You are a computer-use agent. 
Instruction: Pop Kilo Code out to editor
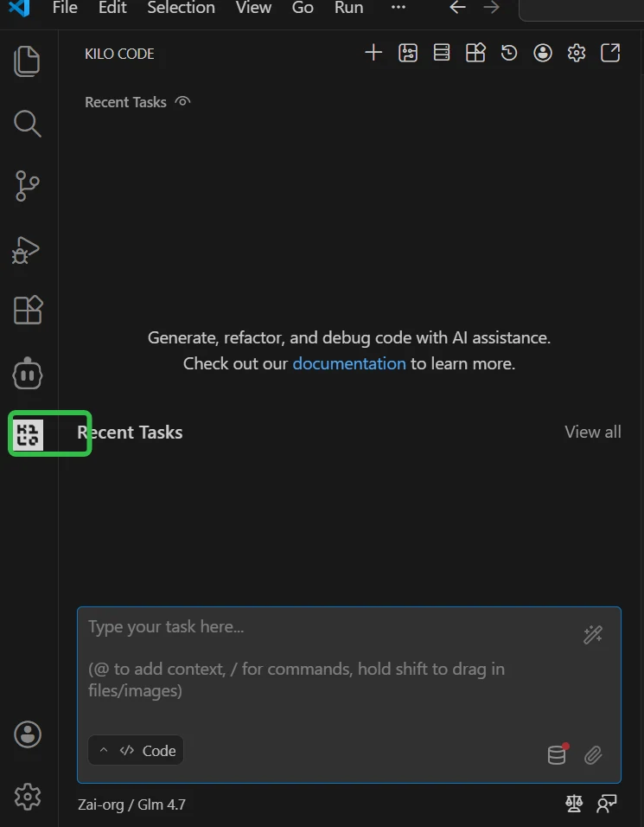pos(610,53)
